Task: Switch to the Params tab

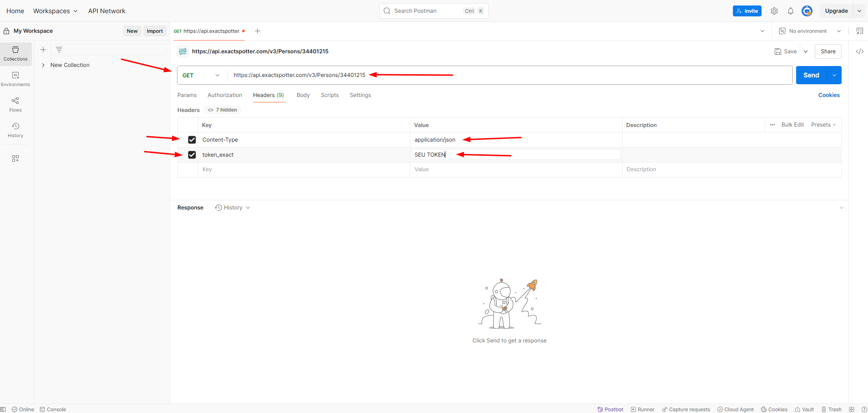Action: click(x=187, y=95)
